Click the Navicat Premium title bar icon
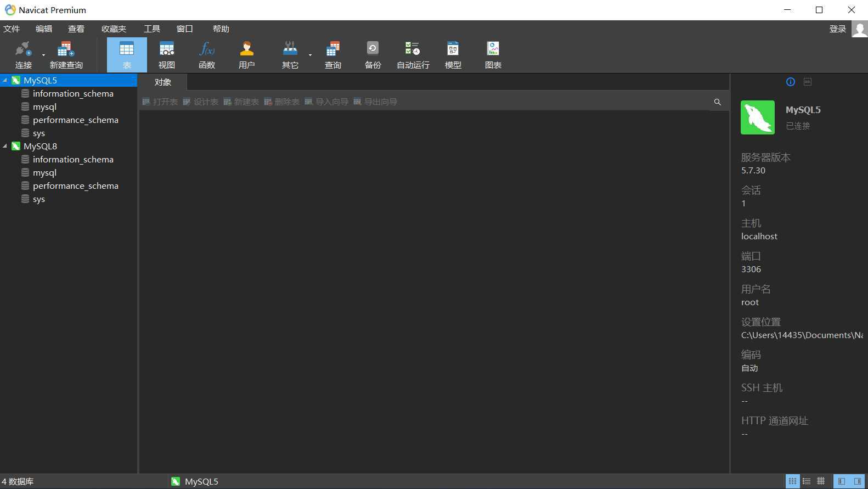This screenshot has height=489, width=868. pos(10,10)
